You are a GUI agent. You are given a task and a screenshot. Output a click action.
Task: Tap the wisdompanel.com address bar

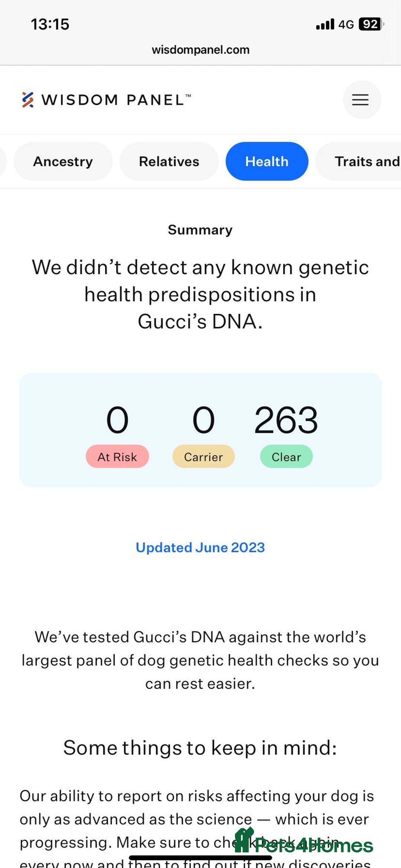200,50
